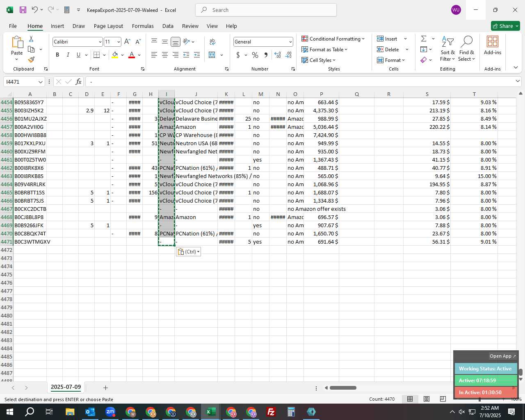The height and width of the screenshot is (420, 525).
Task: Toggle Top Align vertical alignment
Action: [x=154, y=42]
